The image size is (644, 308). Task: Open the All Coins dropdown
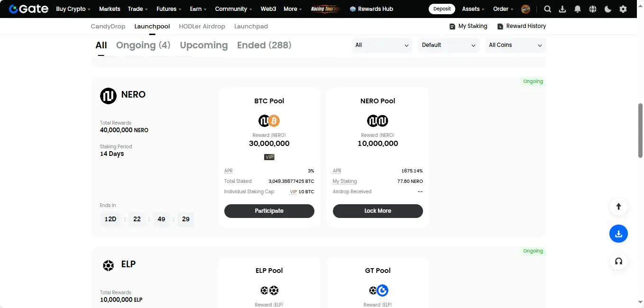[x=515, y=45]
